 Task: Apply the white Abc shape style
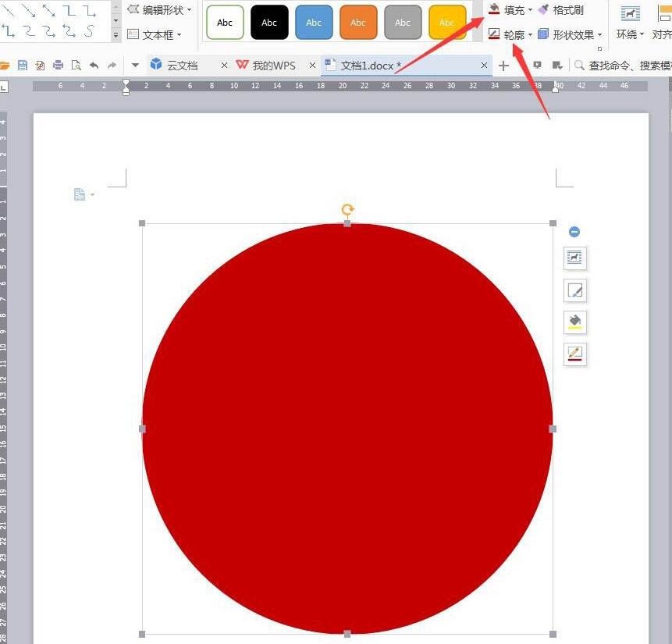[225, 23]
